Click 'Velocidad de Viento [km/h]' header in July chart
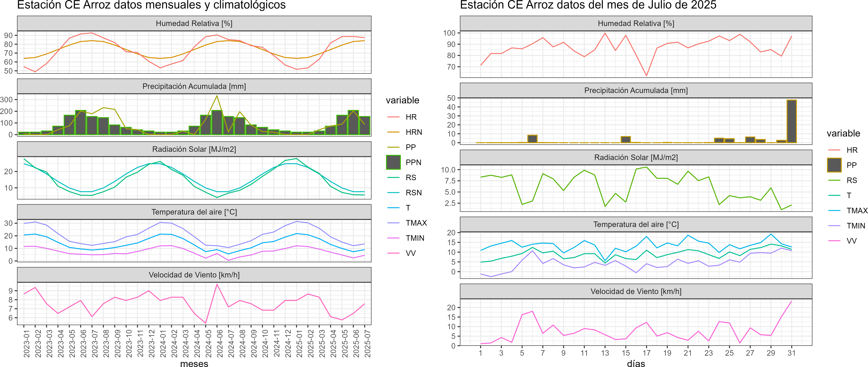The image size is (868, 367). click(636, 291)
